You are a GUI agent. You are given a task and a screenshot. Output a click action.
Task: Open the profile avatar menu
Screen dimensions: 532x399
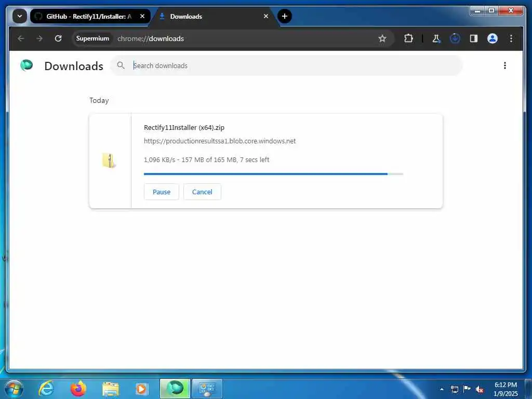tap(493, 38)
